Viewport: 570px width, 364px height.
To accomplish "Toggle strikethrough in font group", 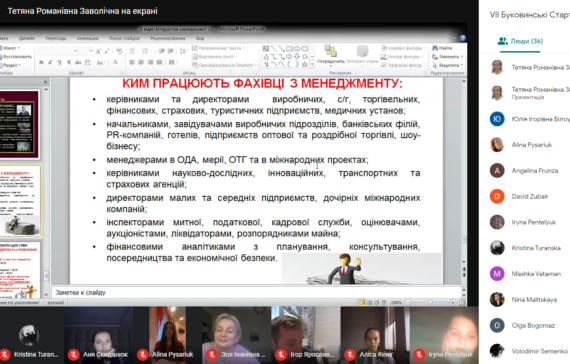I will click(78, 62).
